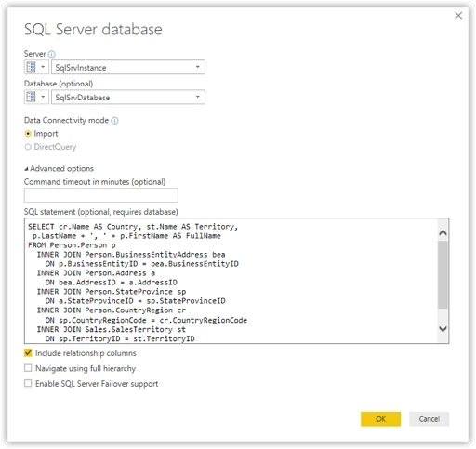Click the OK button
The width and height of the screenshot is (476, 449).
pyautogui.click(x=380, y=419)
